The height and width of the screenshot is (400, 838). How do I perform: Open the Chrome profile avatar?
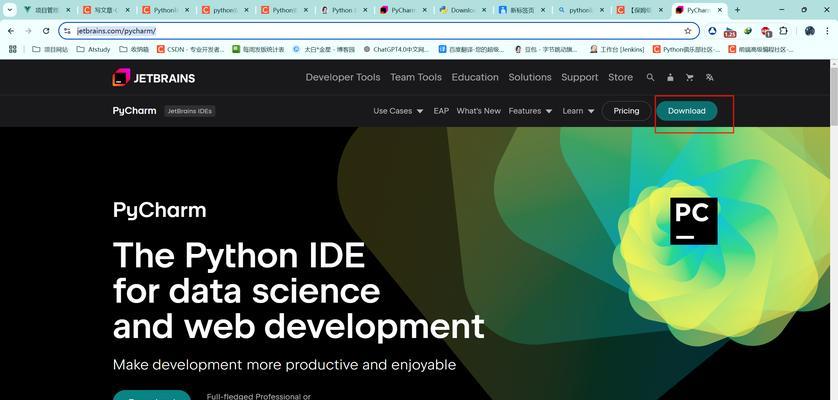[810, 31]
